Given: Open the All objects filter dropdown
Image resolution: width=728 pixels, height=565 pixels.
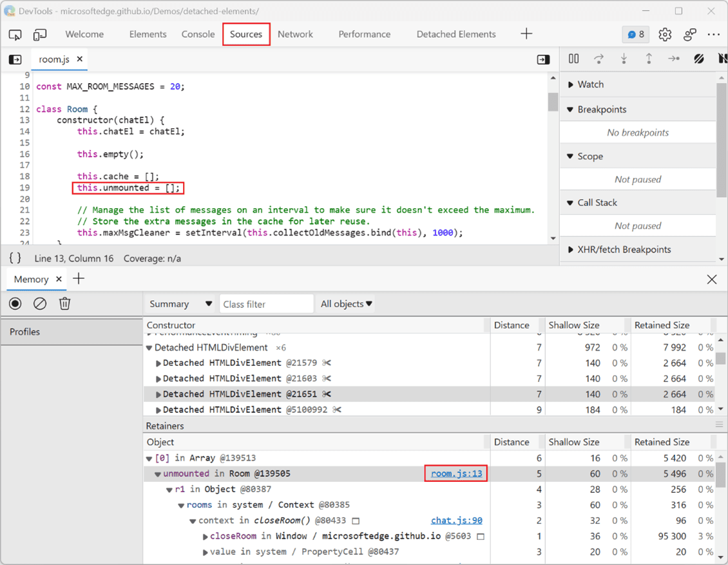Looking at the screenshot, I should [347, 303].
